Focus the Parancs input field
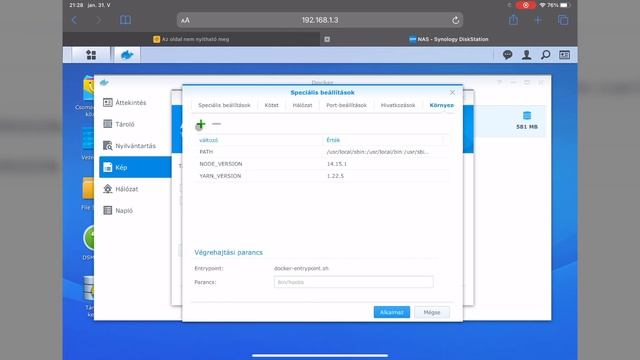This screenshot has height=360, width=640. click(x=353, y=282)
